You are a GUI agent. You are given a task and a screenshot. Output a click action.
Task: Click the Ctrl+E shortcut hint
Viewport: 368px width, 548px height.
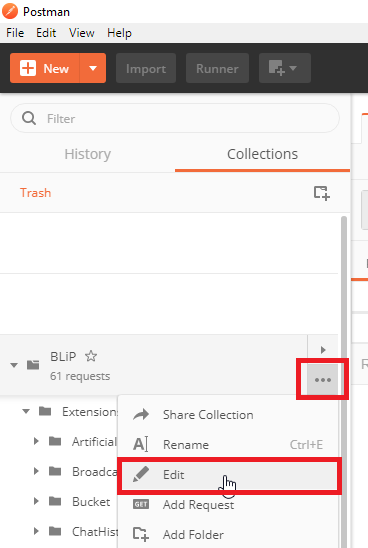306,445
